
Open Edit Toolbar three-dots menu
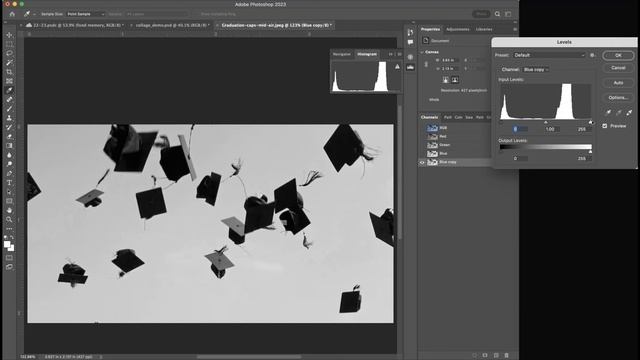(x=9, y=229)
